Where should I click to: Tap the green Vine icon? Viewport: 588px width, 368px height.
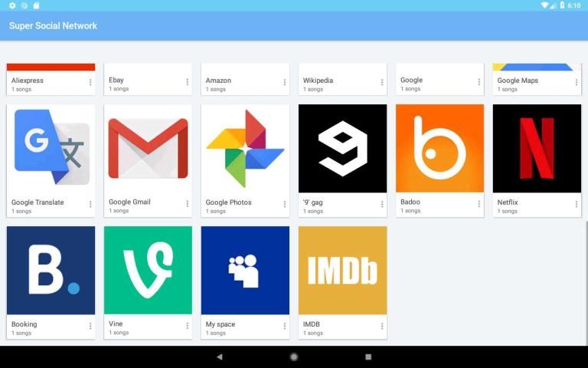pos(148,271)
